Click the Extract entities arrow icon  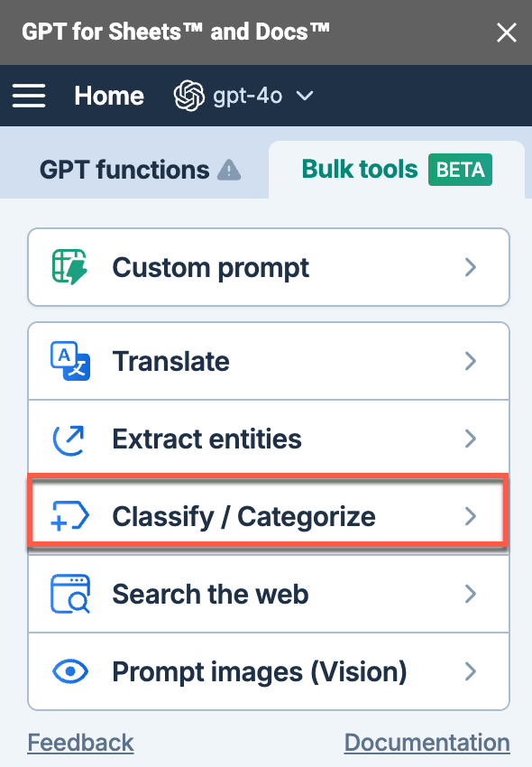click(x=69, y=439)
